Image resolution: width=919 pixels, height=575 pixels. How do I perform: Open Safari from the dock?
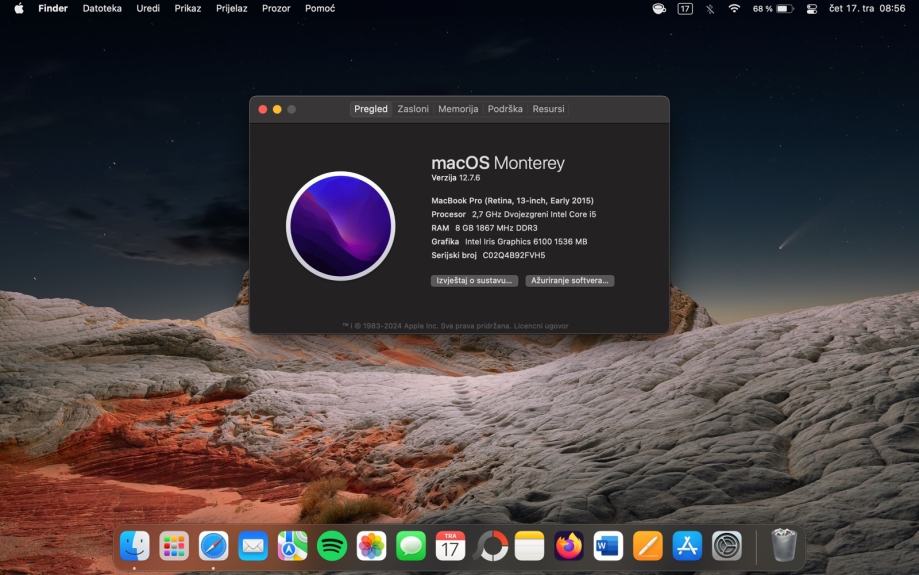(213, 546)
